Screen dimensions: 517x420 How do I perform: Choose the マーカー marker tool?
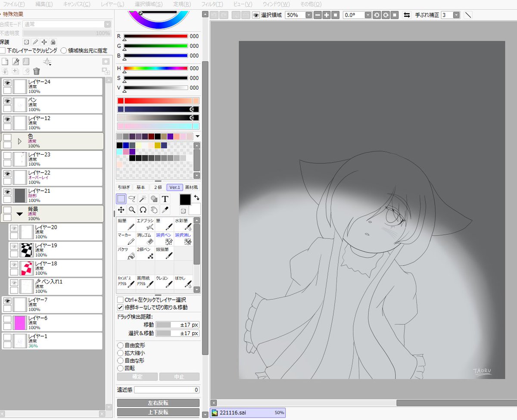126,239
